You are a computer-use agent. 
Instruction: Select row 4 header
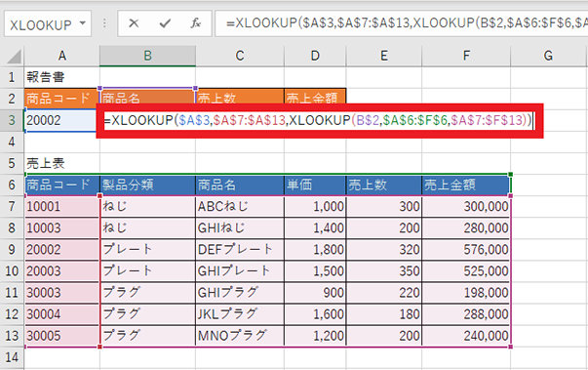(x=12, y=142)
